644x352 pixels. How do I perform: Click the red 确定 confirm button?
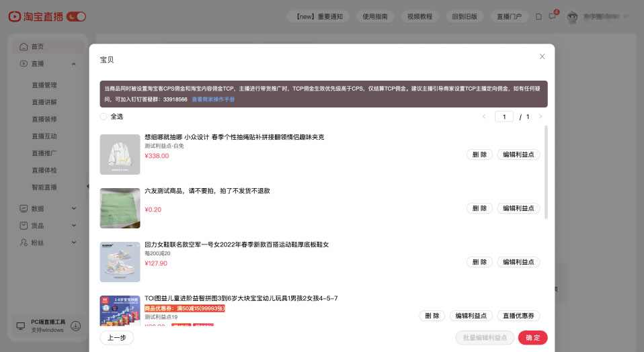point(532,338)
